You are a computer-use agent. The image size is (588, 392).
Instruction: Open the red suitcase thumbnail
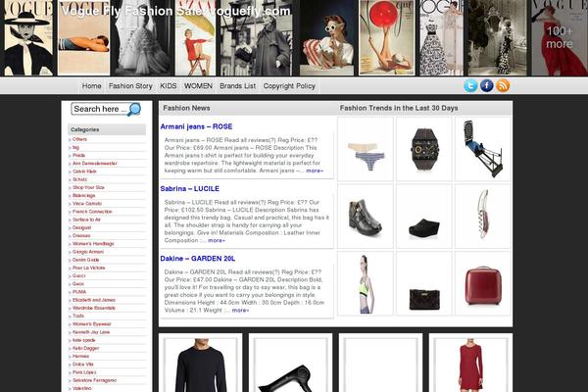pos(483,283)
